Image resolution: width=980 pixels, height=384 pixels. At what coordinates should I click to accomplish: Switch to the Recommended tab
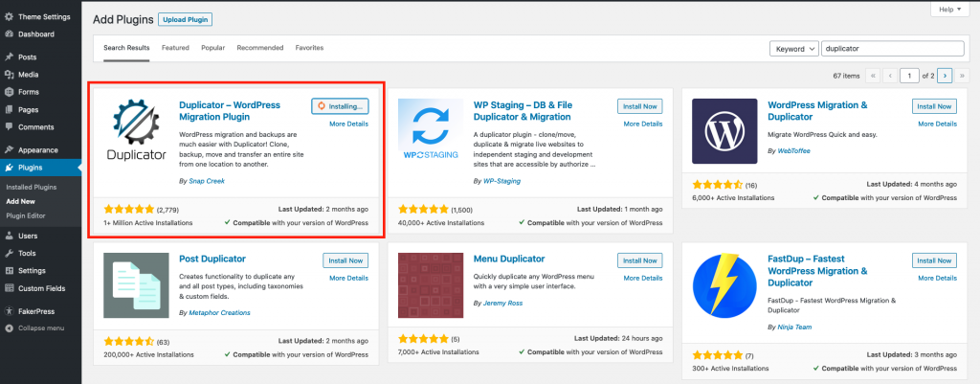pyautogui.click(x=260, y=48)
